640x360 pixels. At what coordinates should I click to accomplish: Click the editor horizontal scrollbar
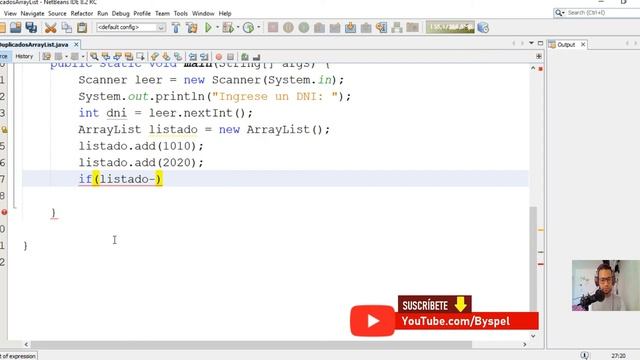(x=251, y=344)
